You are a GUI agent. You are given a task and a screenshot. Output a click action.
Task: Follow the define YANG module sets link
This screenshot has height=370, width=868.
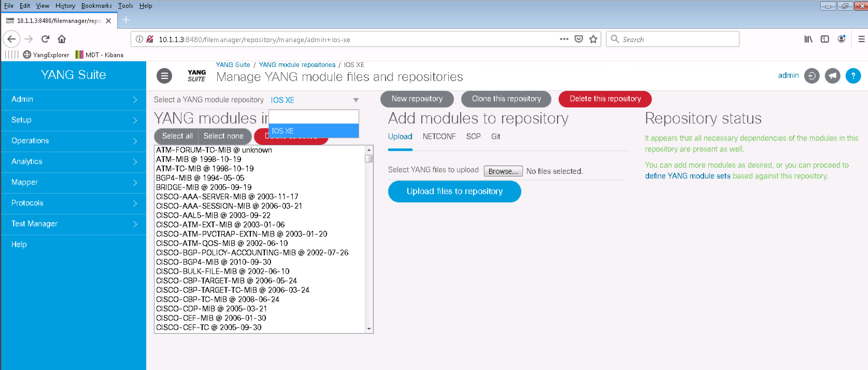687,176
